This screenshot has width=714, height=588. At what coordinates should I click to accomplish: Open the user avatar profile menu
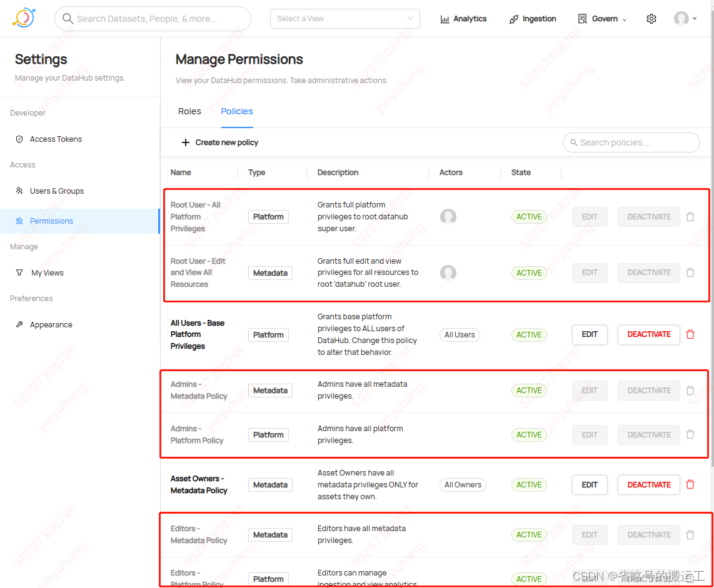(x=685, y=19)
